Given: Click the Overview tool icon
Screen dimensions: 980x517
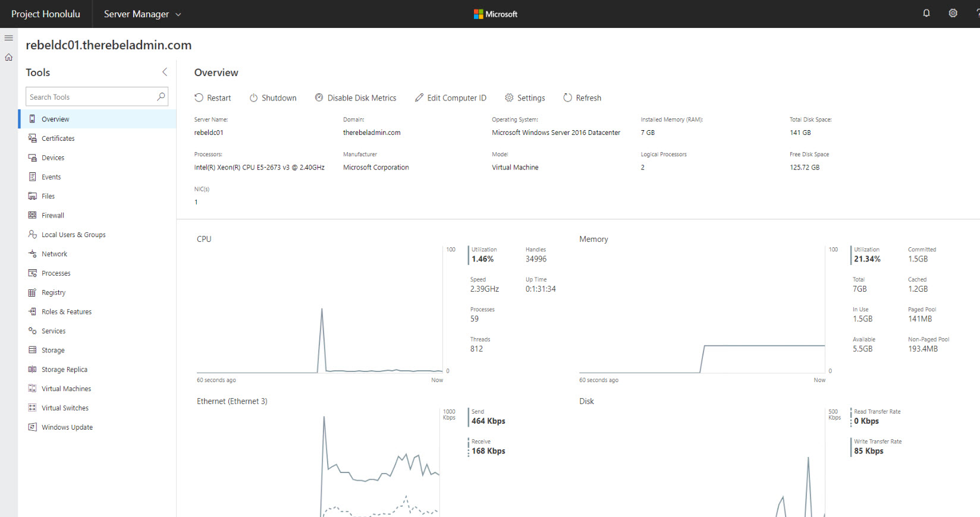Looking at the screenshot, I should 33,119.
